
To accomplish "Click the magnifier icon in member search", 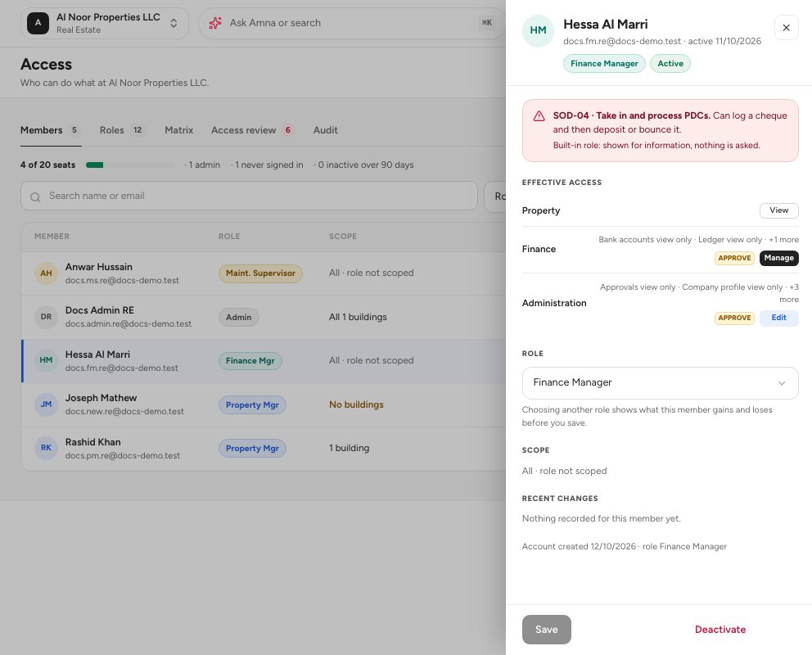I will pos(35,196).
